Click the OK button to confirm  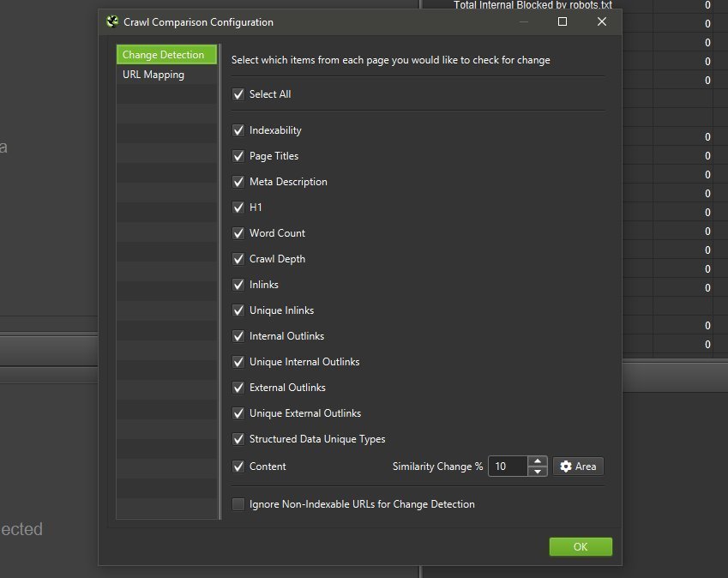click(581, 546)
